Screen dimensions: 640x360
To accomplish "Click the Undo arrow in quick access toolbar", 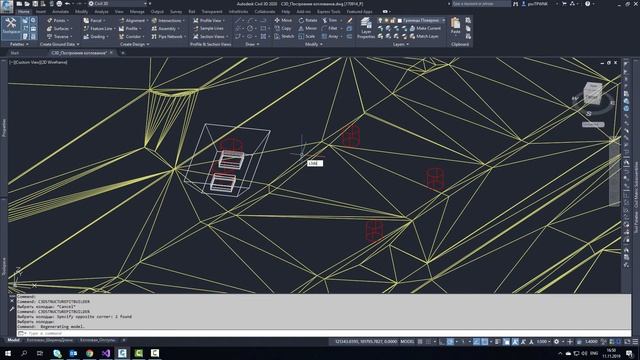I will point(68,4).
